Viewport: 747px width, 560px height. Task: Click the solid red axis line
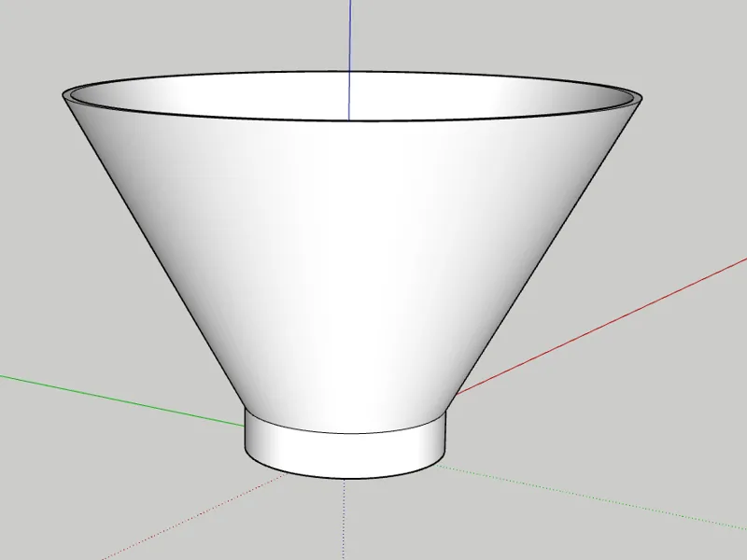click(x=601, y=326)
